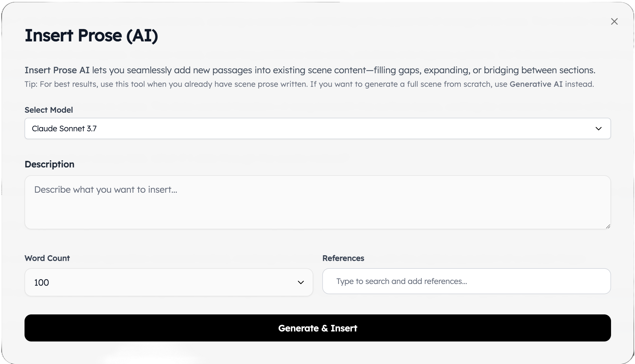Screen dimensions: 635x364
Task: Click the tip line about scene prose
Action: 309,84
